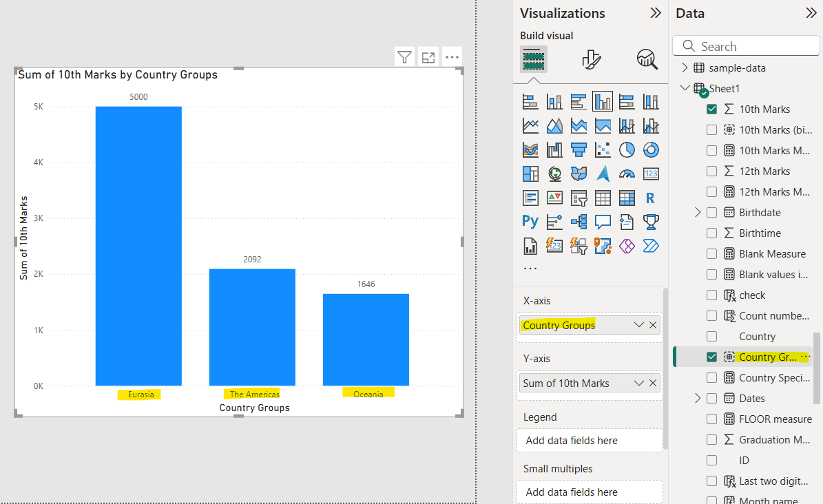823x504 pixels.
Task: Remove Country Groups from X-axis
Action: tap(652, 324)
